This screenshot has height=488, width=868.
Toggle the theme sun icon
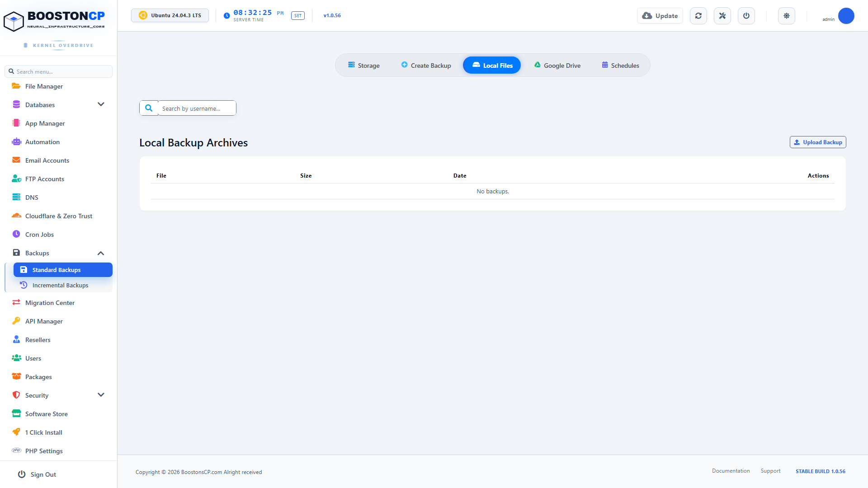coord(787,16)
